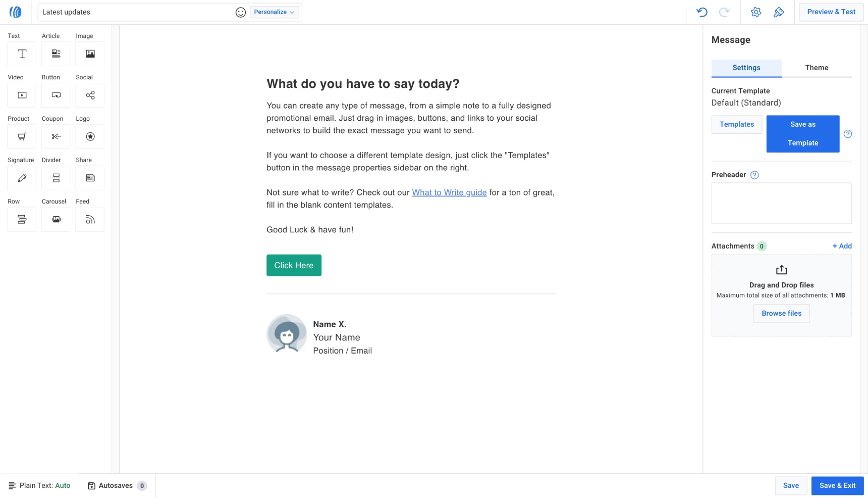868x498 pixels.
Task: Open the What to Write guide link
Action: [449, 192]
